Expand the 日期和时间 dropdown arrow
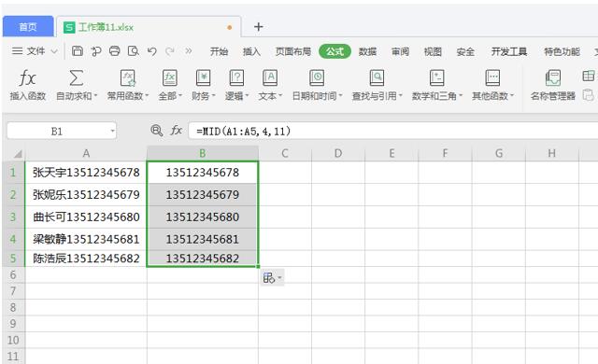598x364 pixels. tap(340, 96)
